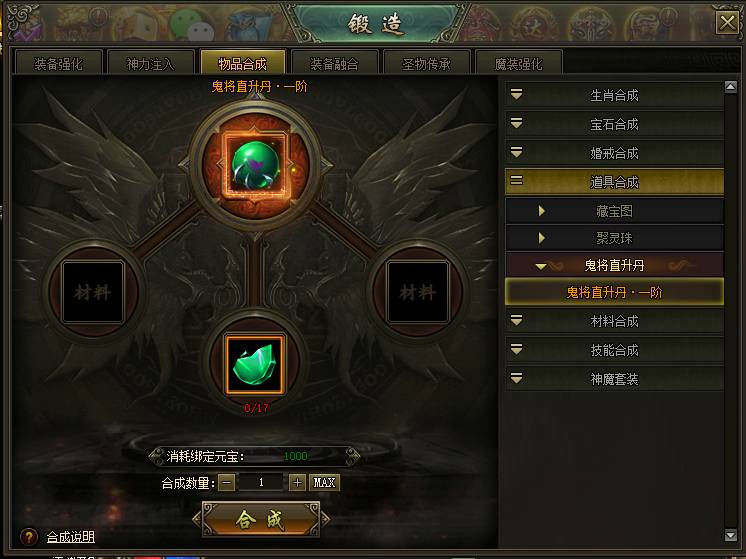Click the green crystal material icon
The image size is (746, 559).
coord(255,365)
